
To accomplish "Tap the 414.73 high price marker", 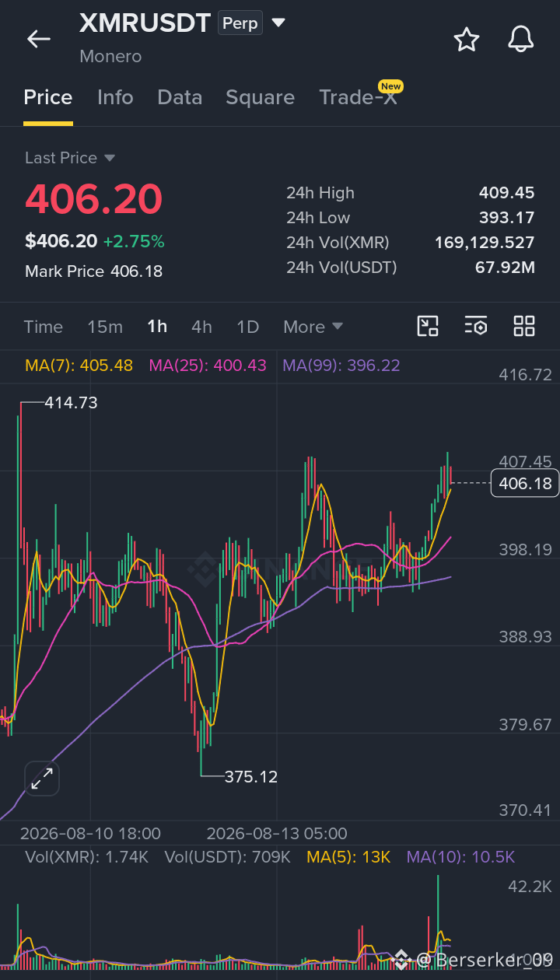I will [71, 403].
